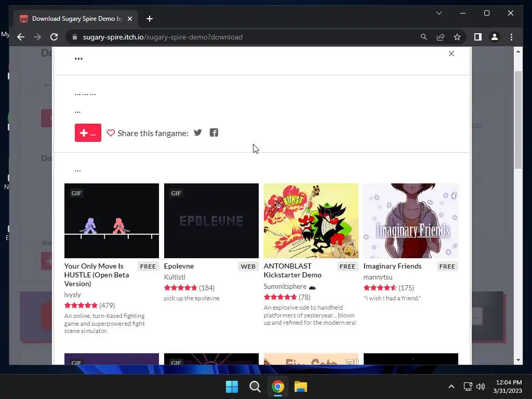Screen dimensions: 532x399
Task: View site information lock icon
Action: (75, 37)
